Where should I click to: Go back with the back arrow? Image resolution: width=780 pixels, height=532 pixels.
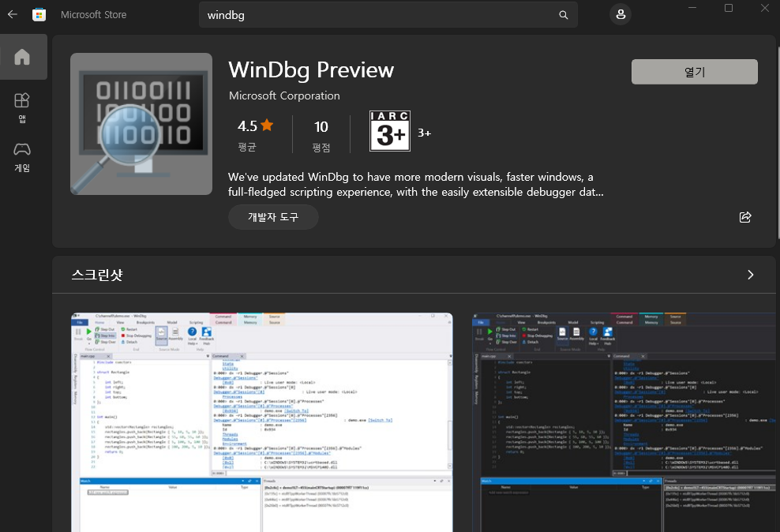pos(13,14)
